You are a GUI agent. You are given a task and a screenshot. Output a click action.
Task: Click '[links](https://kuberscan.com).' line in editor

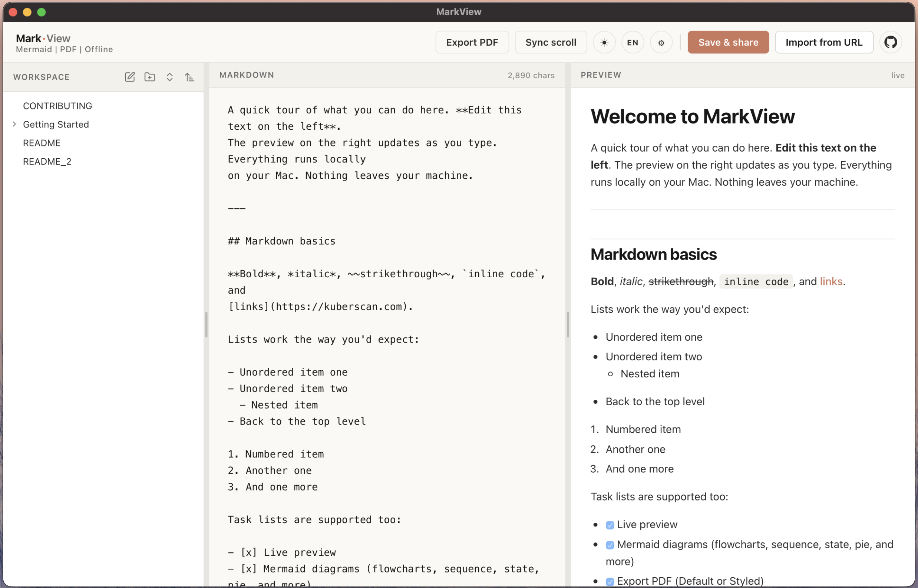(x=320, y=307)
